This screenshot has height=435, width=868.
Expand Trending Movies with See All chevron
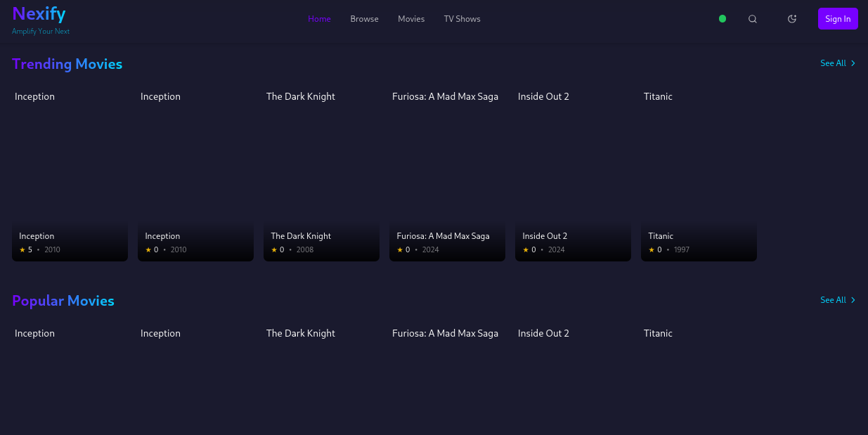[853, 63]
